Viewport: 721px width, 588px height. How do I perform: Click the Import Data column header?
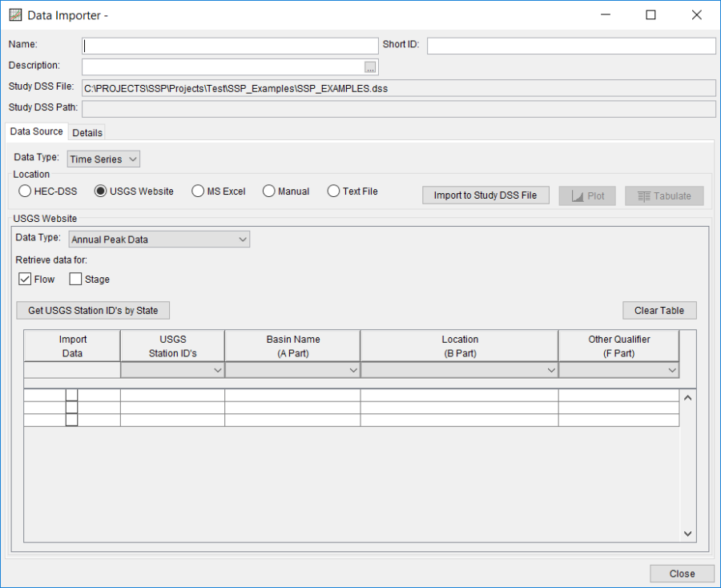(72, 346)
